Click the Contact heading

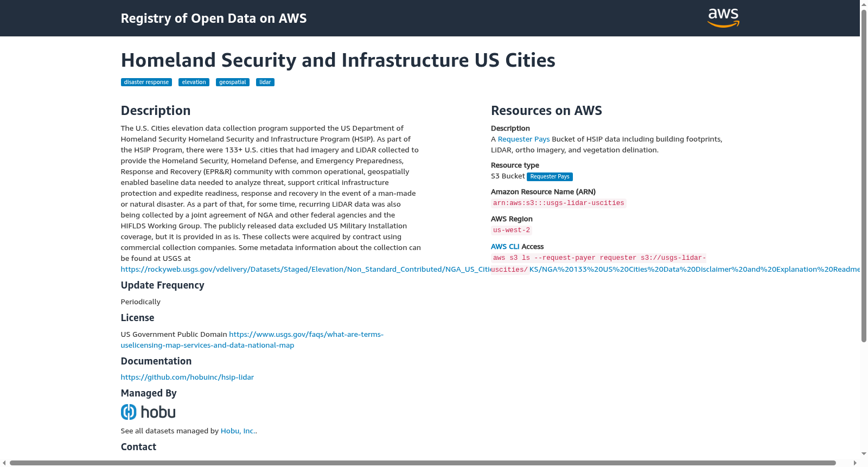138,447
